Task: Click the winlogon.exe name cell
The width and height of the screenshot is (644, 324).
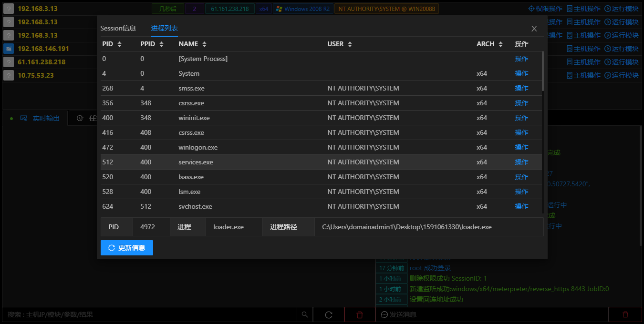Action: click(198, 147)
